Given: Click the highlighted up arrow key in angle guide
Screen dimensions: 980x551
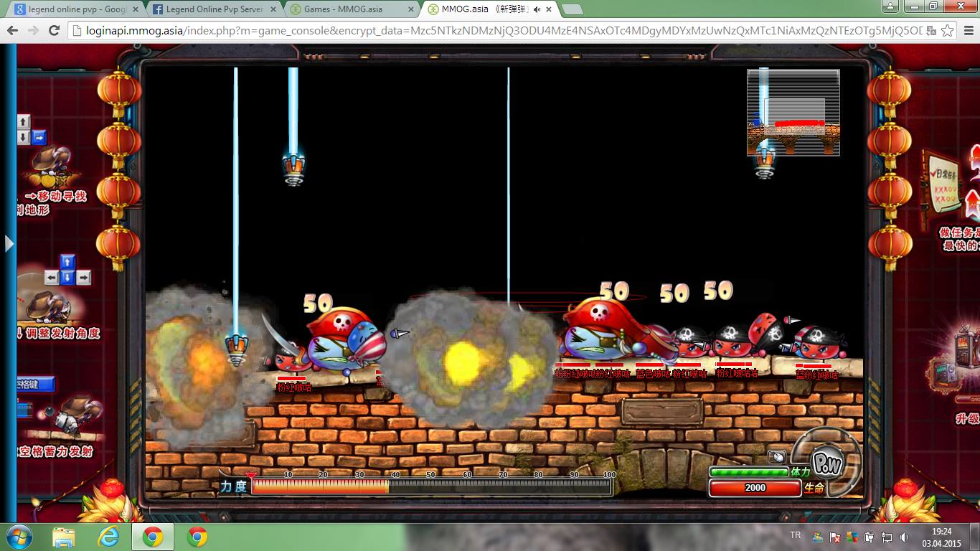Looking at the screenshot, I should (x=67, y=262).
